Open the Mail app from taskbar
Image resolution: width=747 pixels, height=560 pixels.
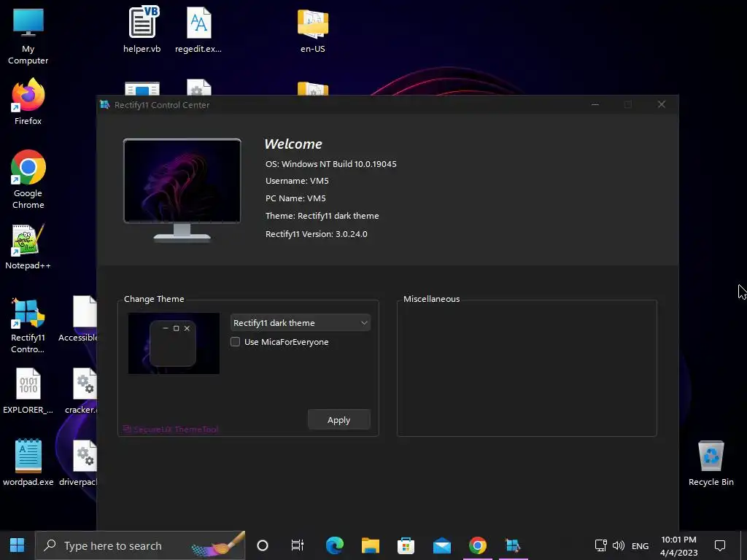[441, 545]
